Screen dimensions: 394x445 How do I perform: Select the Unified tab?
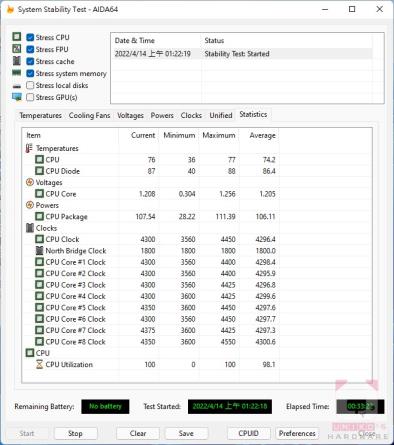tap(221, 115)
